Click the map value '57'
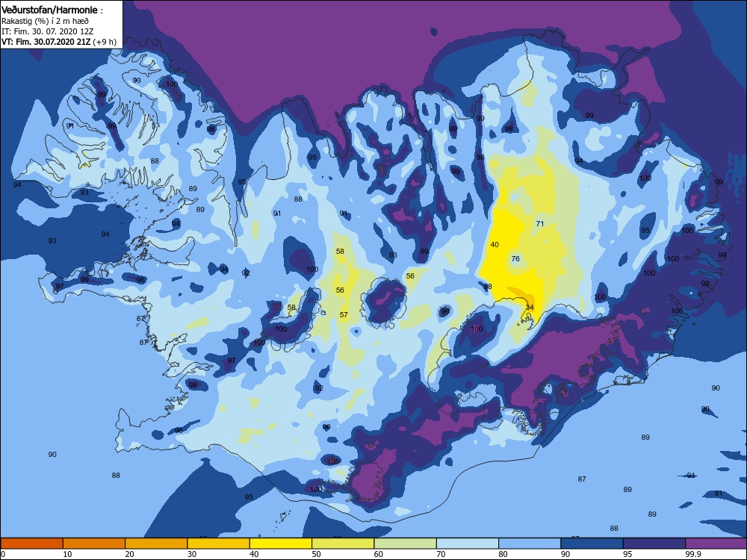Viewport: 747px width, 560px height. click(x=344, y=315)
